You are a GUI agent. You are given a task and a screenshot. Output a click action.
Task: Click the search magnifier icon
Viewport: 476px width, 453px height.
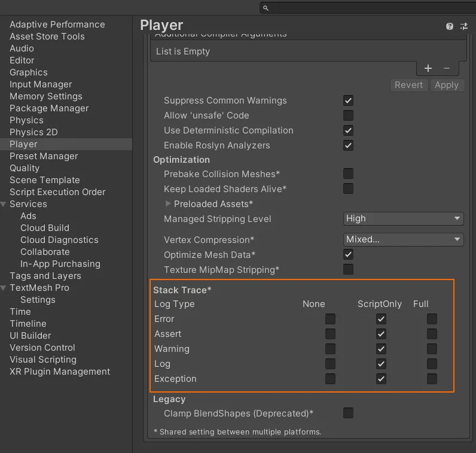(266, 8)
